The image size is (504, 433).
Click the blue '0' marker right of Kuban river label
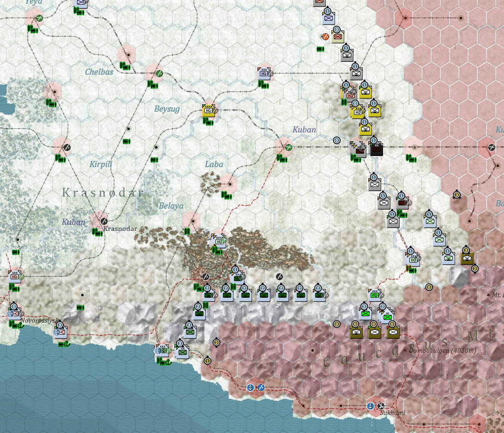pyautogui.click(x=336, y=140)
